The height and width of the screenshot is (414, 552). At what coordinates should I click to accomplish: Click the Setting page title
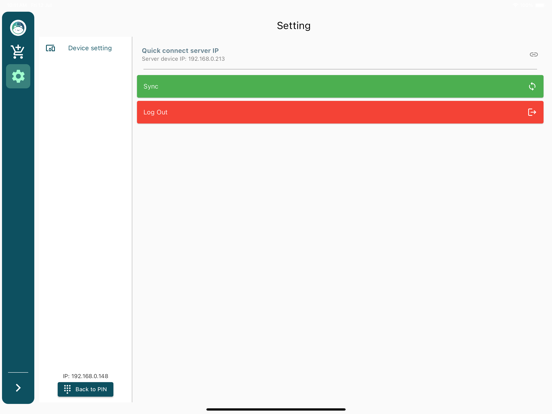(x=294, y=26)
